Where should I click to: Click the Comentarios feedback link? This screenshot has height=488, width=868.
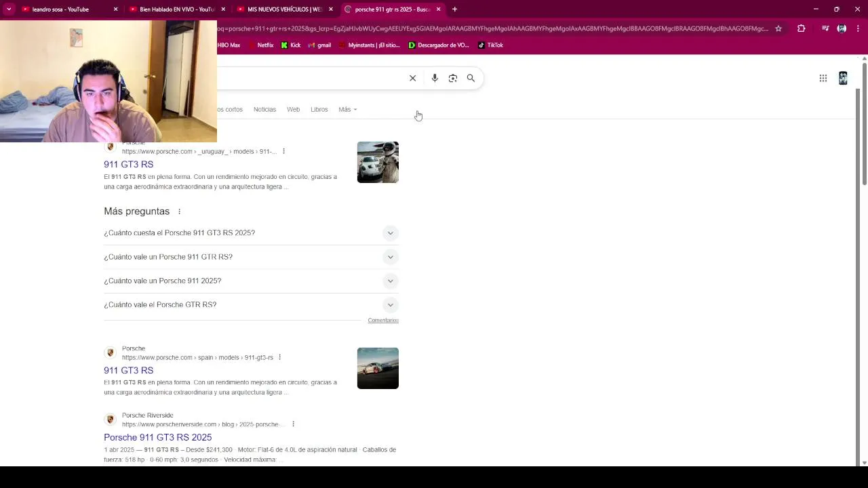383,320
